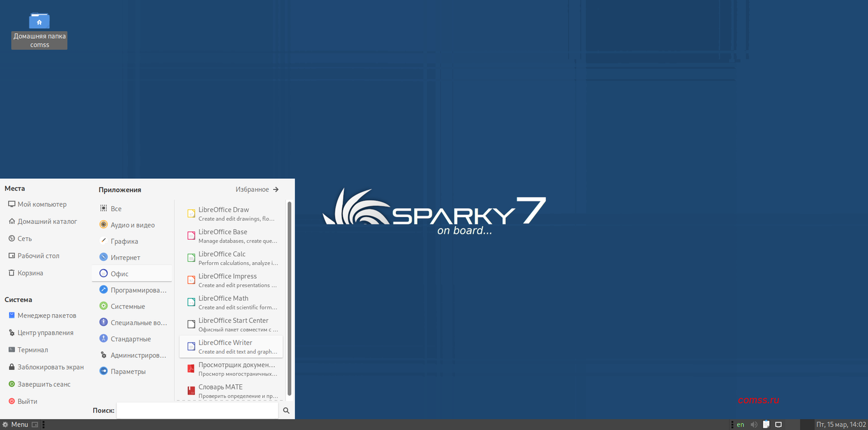Image resolution: width=868 pixels, height=430 pixels.
Task: Show the Администрирование category
Action: (132, 355)
